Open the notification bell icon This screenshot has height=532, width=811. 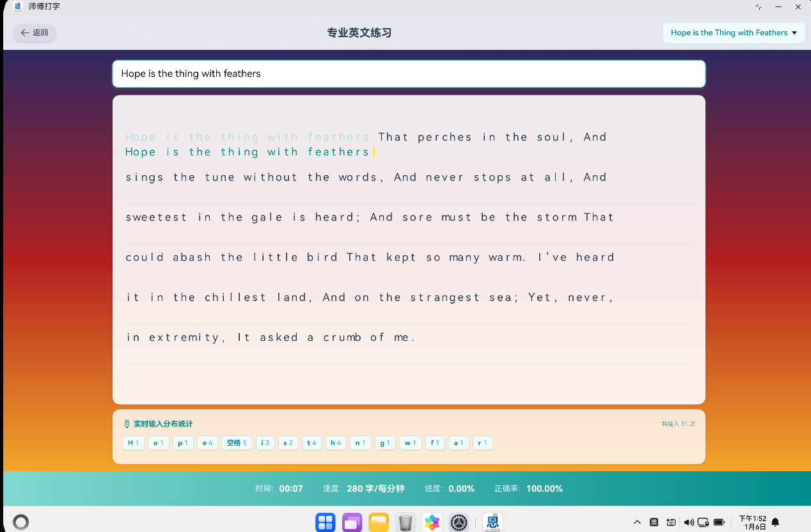click(x=776, y=522)
